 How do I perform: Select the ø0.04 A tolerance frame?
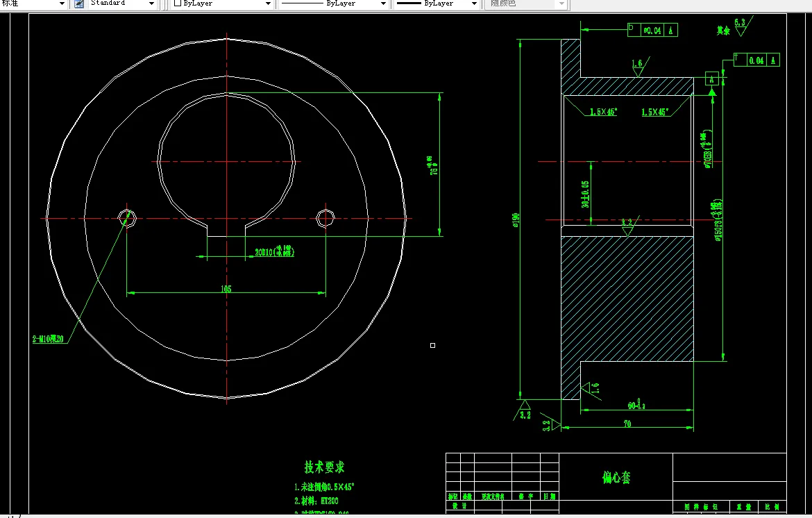pos(652,30)
